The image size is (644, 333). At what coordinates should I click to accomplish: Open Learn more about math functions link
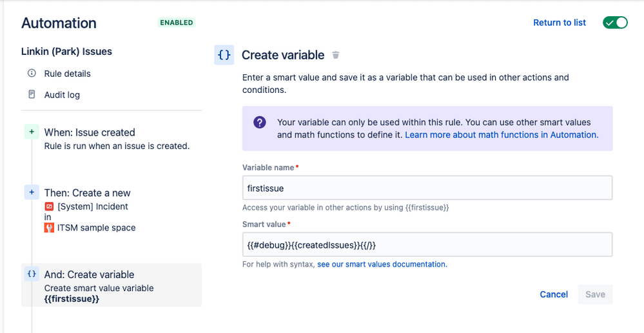(502, 135)
